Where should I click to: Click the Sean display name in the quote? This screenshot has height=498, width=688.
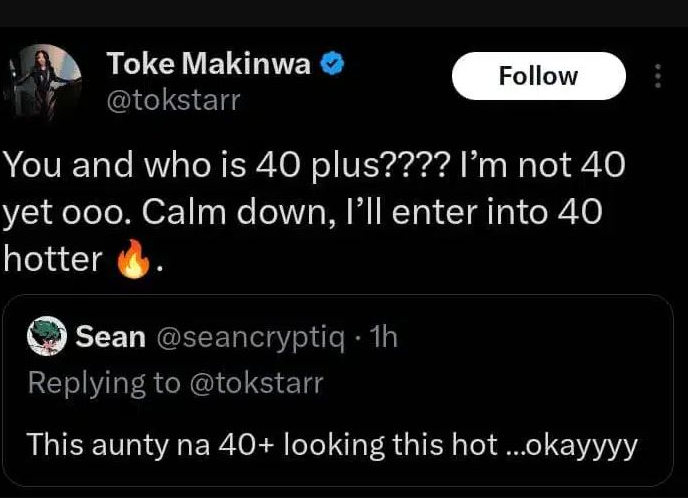(x=111, y=338)
